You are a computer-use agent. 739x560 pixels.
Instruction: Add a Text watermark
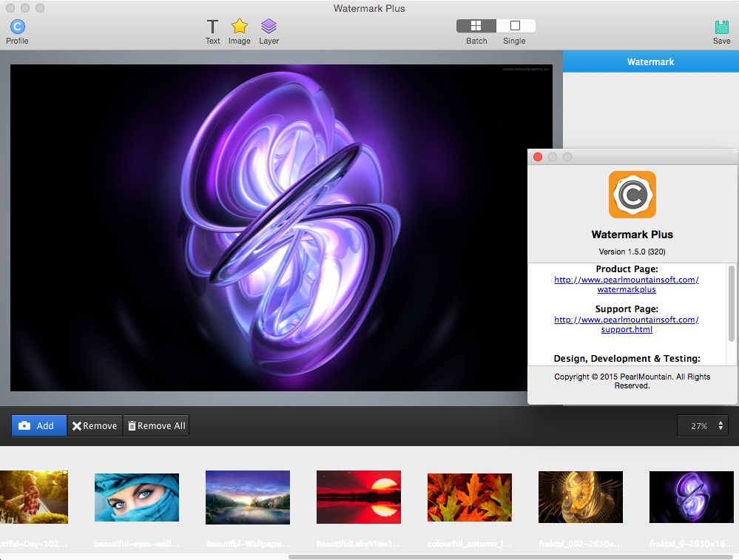[x=212, y=32]
